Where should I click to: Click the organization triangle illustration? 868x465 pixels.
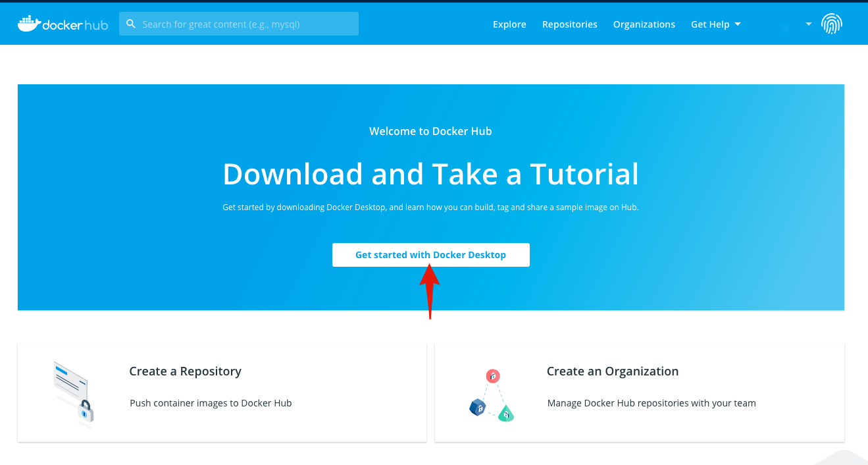492,395
